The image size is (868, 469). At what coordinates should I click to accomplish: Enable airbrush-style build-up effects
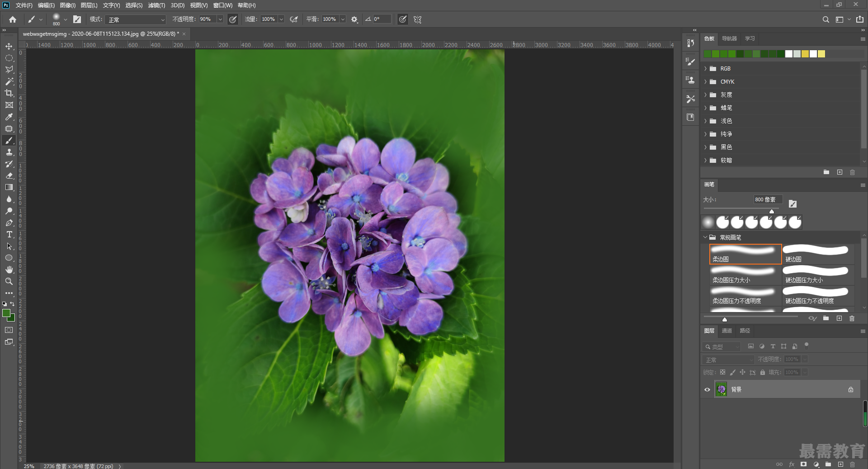coord(294,19)
